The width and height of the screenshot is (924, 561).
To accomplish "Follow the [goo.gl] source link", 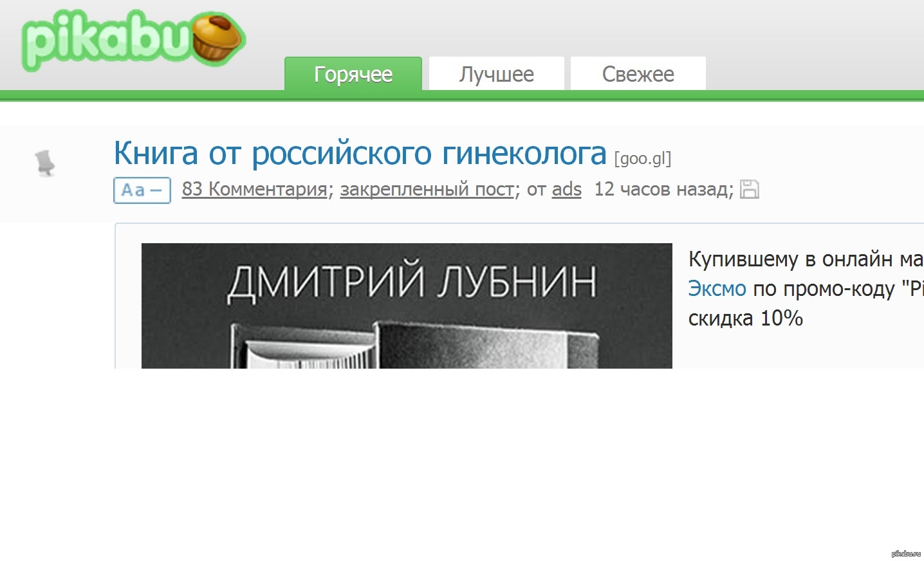I will click(642, 158).
